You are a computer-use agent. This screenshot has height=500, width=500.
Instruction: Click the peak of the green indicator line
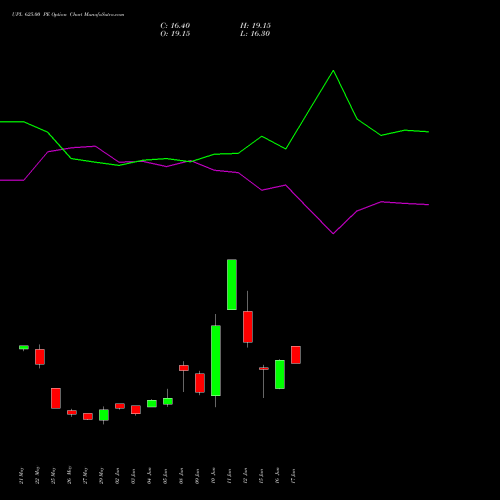(x=333, y=71)
